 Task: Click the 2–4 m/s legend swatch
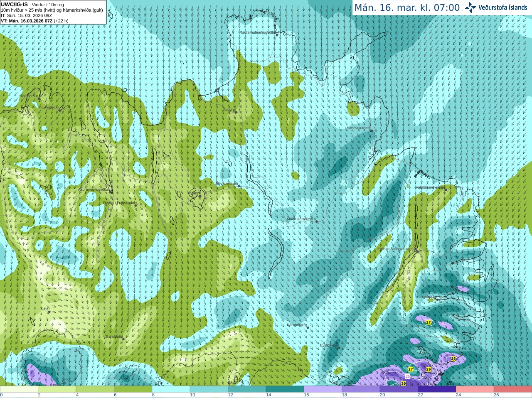click(x=57, y=389)
